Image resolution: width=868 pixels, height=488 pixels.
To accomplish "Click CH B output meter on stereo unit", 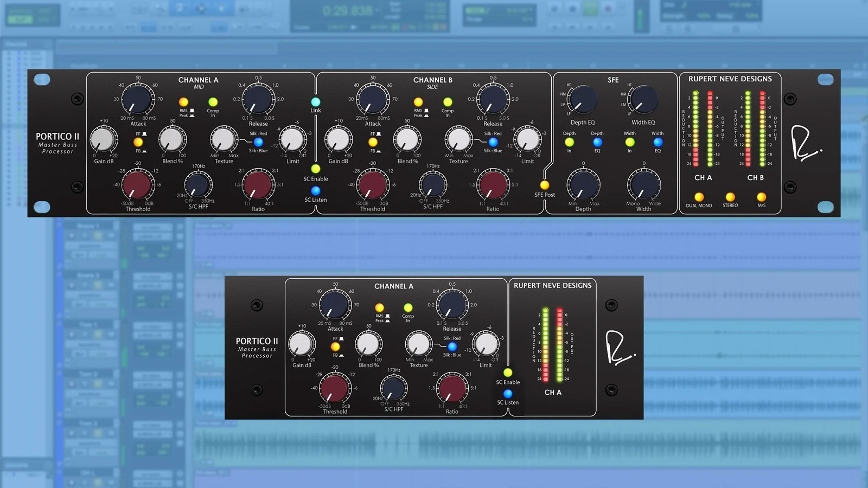I will tap(762, 129).
